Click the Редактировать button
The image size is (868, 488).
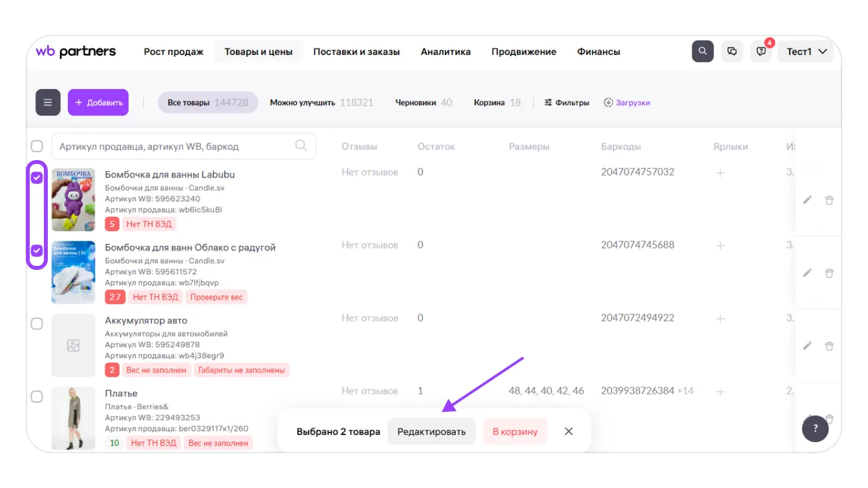coord(431,431)
